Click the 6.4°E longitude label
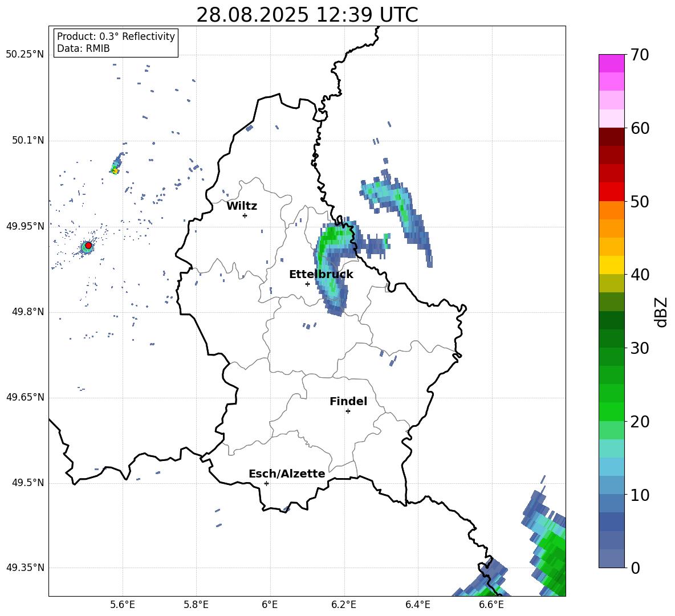This screenshot has height=616, width=675. (x=417, y=605)
